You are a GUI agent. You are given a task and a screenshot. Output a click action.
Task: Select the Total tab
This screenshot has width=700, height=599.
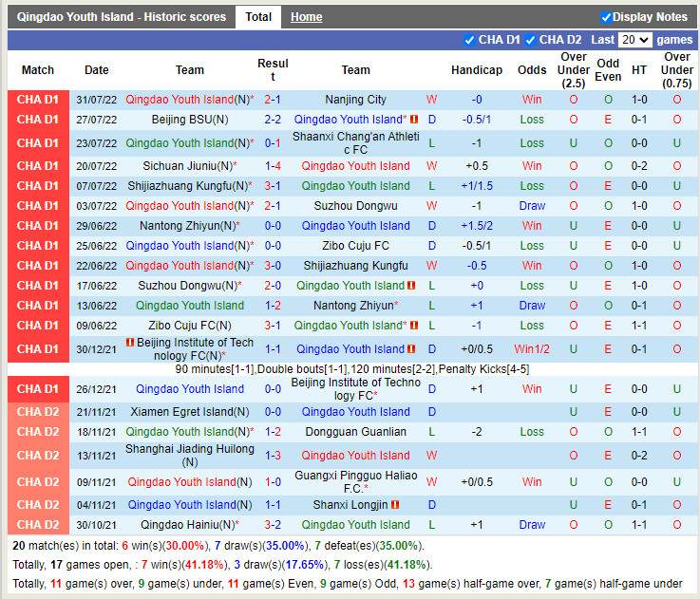258,17
